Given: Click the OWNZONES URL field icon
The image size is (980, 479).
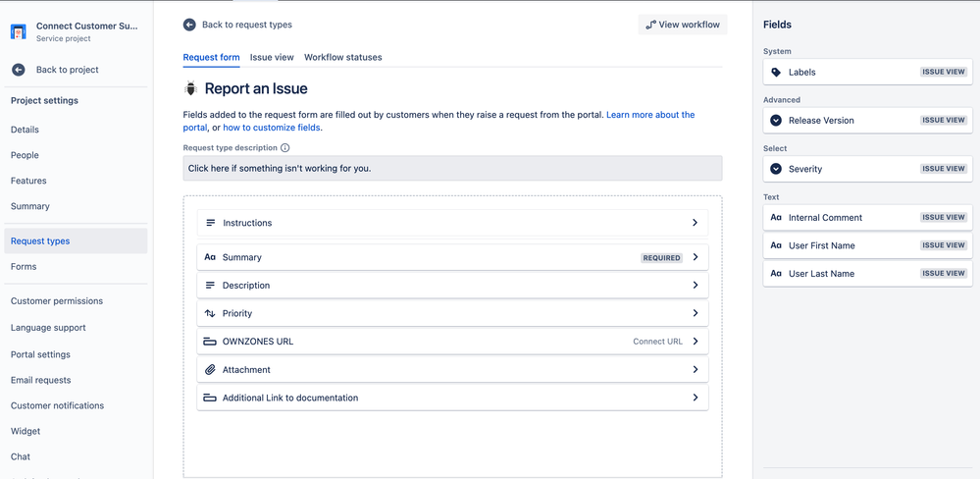Looking at the screenshot, I should [210, 342].
